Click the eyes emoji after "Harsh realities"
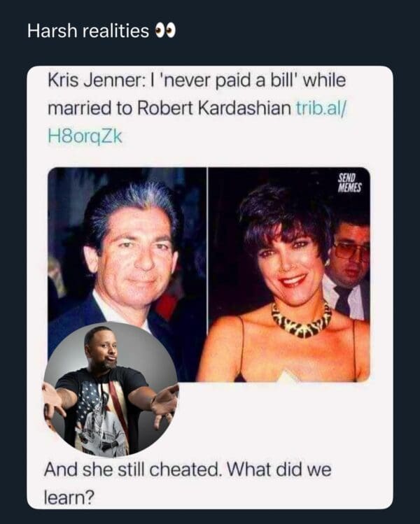The width and height of the screenshot is (420, 524). (x=165, y=31)
